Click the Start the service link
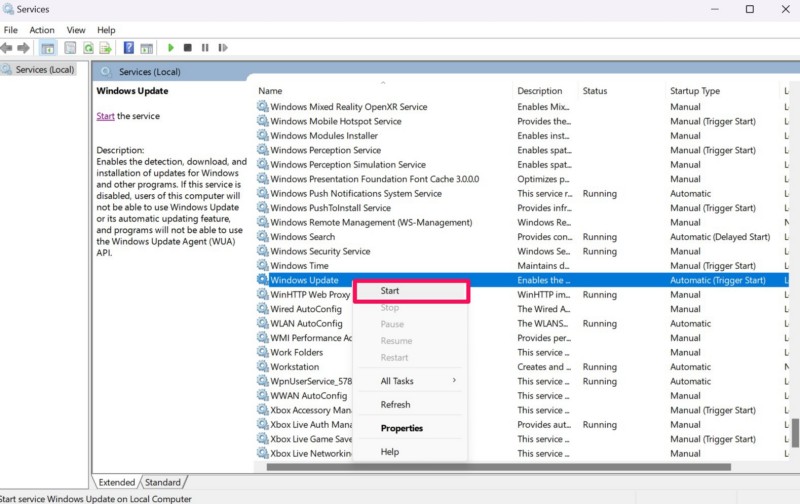800x504 pixels. pos(105,116)
